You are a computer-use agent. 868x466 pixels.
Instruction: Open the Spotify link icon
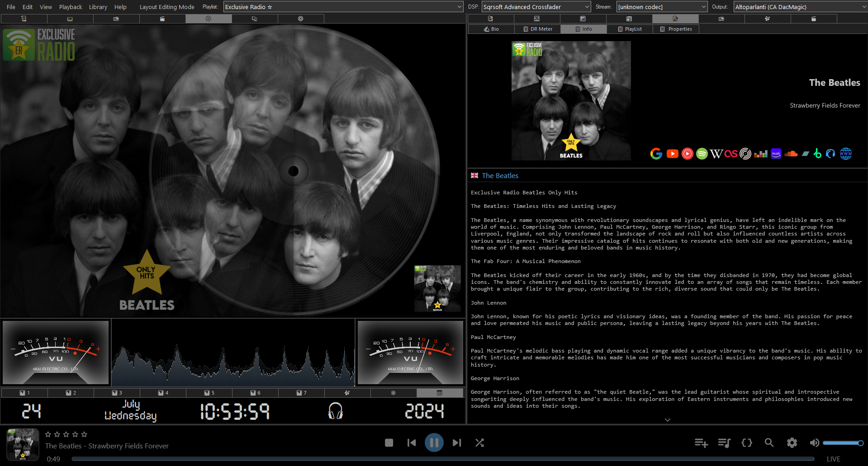pos(702,154)
